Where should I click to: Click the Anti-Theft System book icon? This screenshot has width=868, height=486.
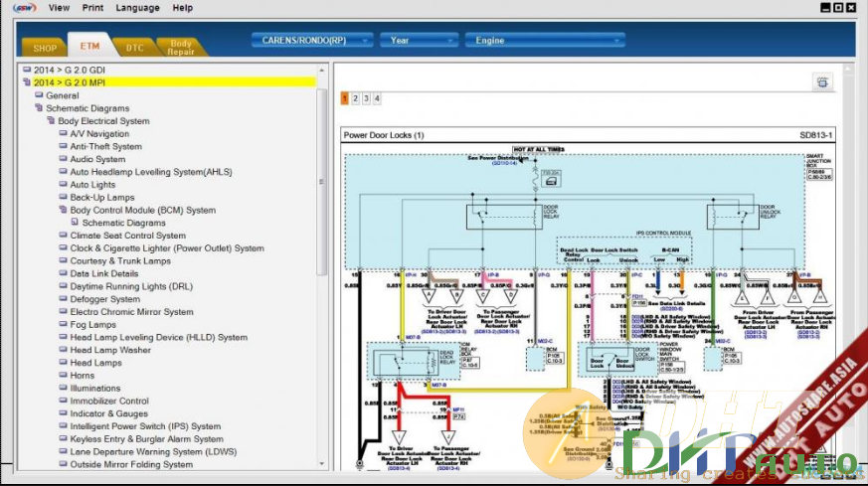coord(63,146)
